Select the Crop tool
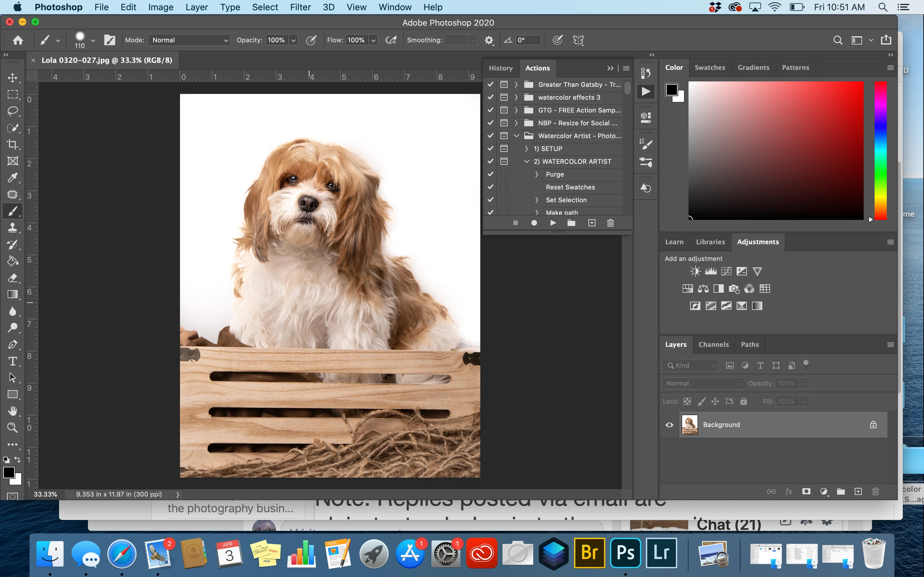Viewport: 924px width, 577px height. pyautogui.click(x=13, y=144)
